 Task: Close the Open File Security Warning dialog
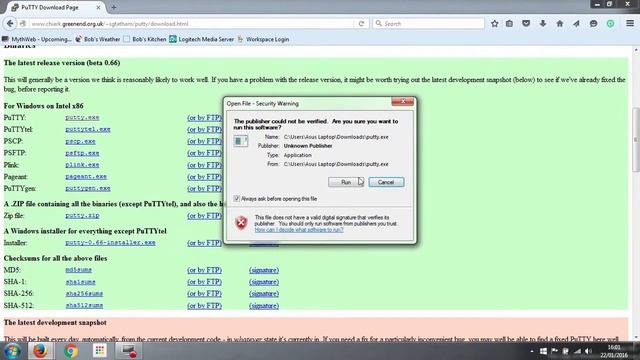tap(402, 102)
